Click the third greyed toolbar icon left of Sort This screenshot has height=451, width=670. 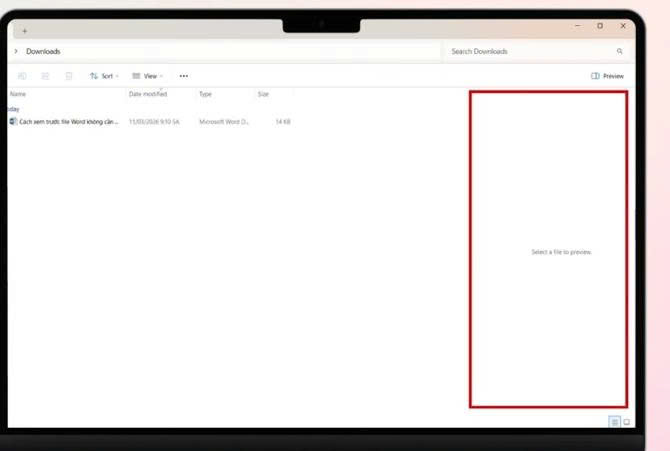point(68,76)
